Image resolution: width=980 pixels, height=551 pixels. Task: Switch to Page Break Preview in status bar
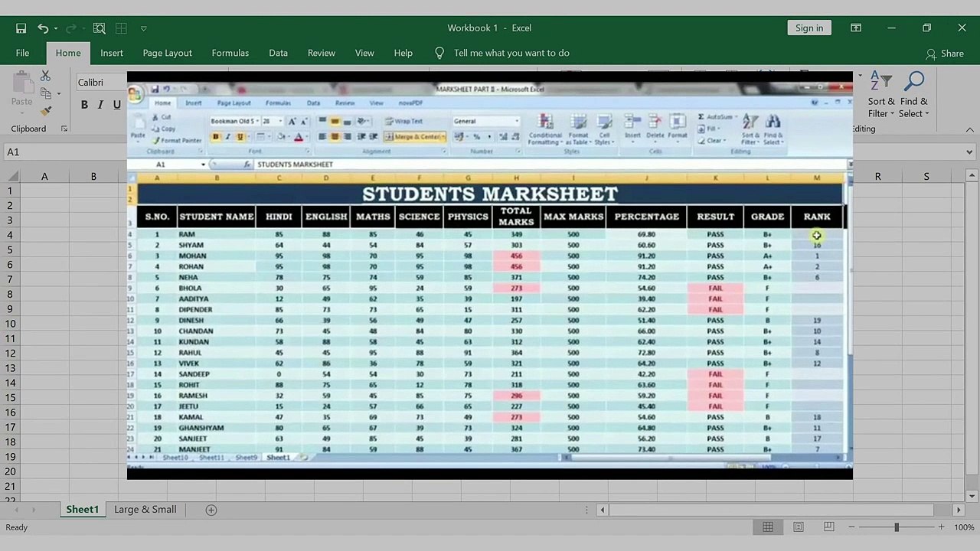[x=829, y=527]
